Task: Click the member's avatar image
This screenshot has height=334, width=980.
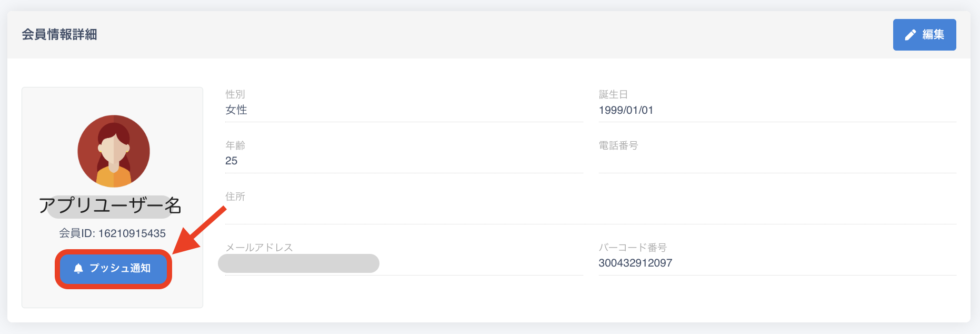Action: (114, 151)
